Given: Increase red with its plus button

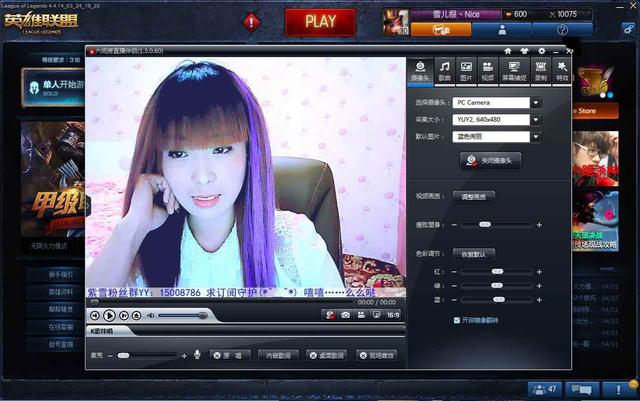Looking at the screenshot, I should tap(539, 272).
